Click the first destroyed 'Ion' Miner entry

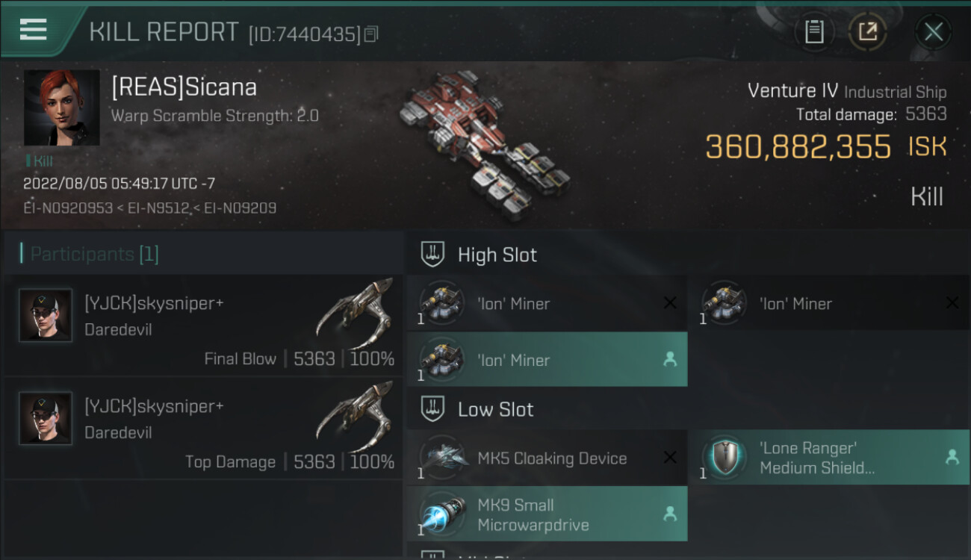point(547,303)
